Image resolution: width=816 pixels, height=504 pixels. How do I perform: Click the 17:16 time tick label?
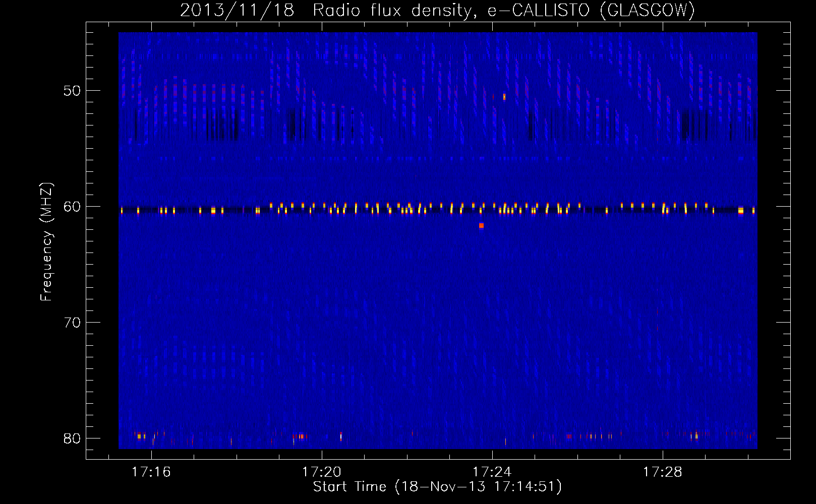point(151,472)
